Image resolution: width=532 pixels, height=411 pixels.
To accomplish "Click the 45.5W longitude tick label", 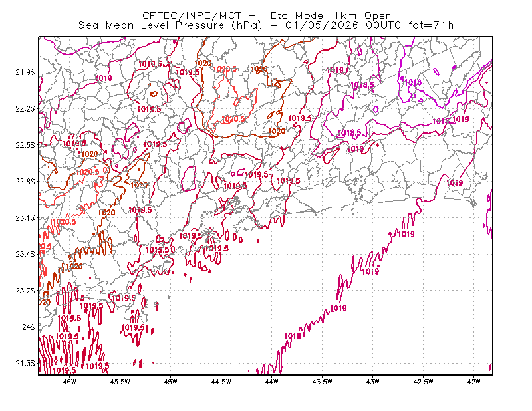I will (120, 382).
